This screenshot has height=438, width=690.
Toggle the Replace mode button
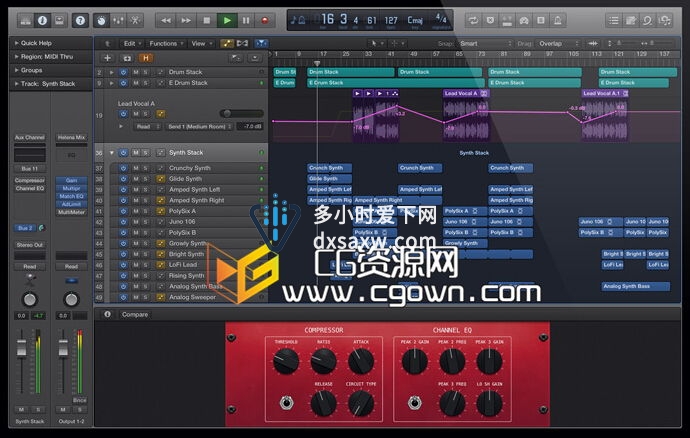pos(490,20)
